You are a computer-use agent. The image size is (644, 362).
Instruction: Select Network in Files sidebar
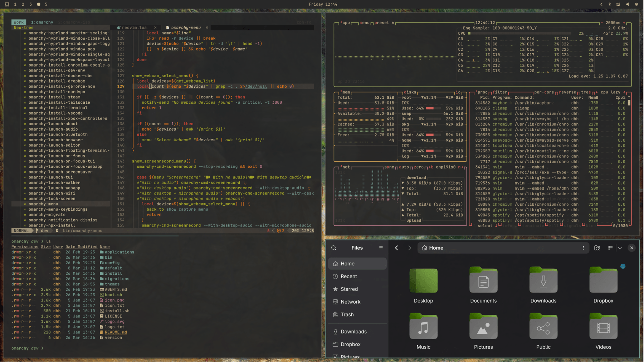coord(357,302)
